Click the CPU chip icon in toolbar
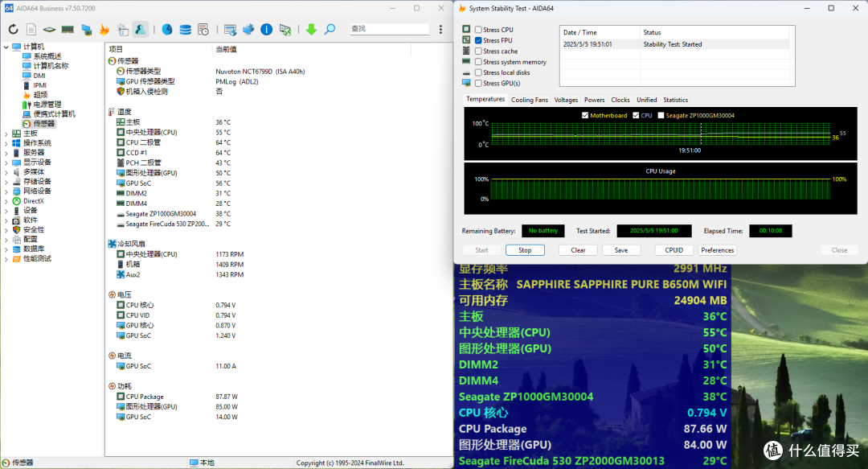 pos(49,30)
